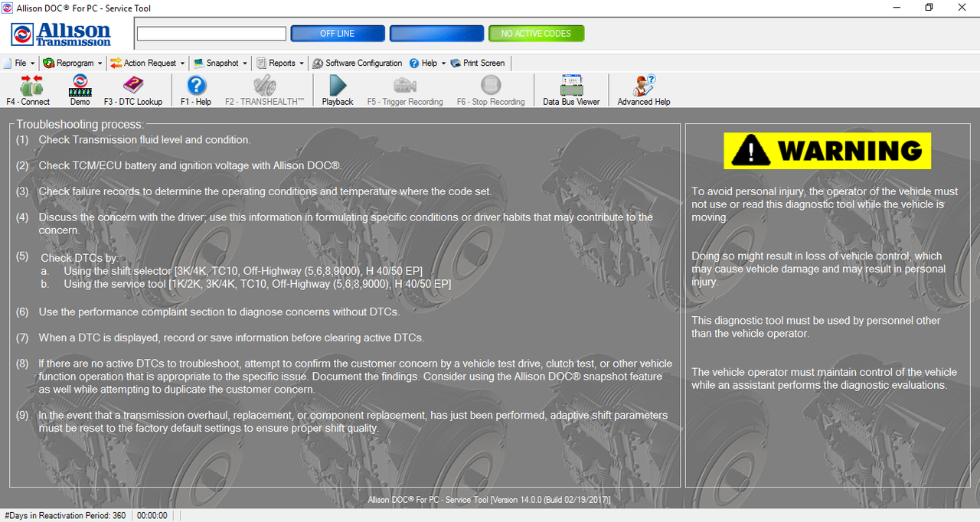The height and width of the screenshot is (522, 980).
Task: Open the Help menu in menu bar
Action: pyautogui.click(x=428, y=63)
